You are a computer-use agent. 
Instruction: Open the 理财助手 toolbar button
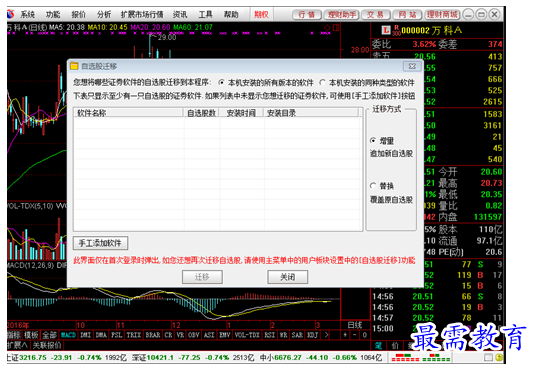tap(341, 15)
